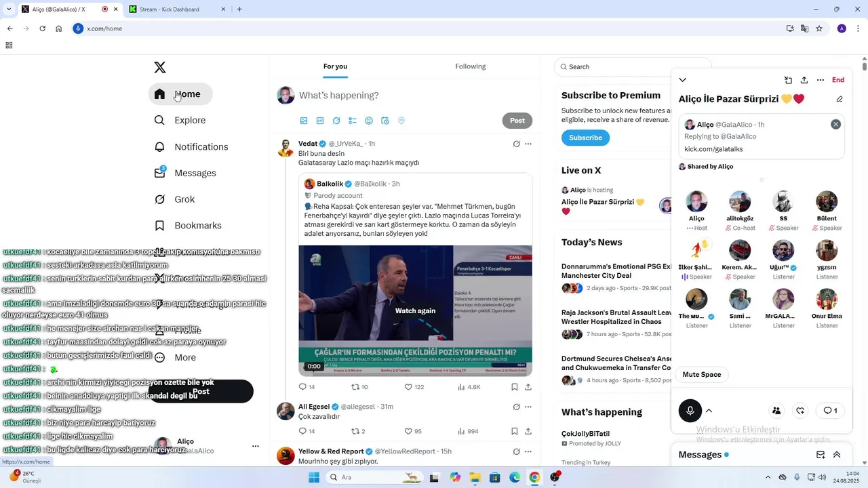Click End to end the Space

tap(838, 80)
